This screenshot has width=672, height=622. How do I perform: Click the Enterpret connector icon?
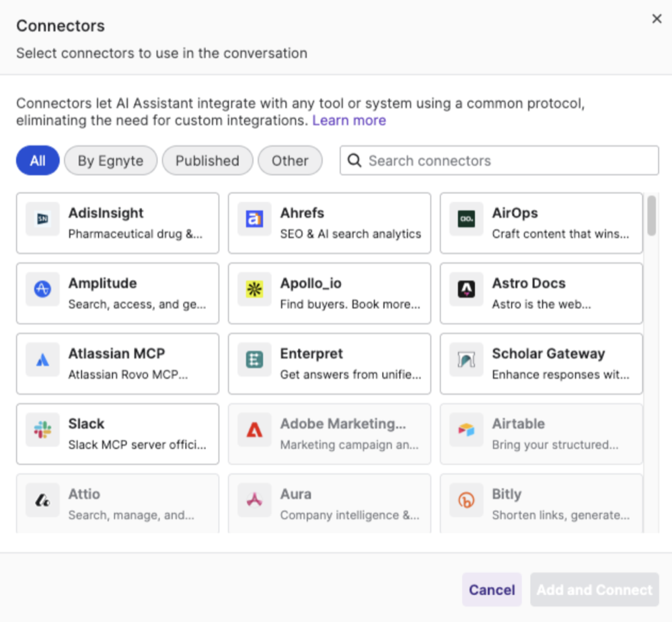pos(254,359)
